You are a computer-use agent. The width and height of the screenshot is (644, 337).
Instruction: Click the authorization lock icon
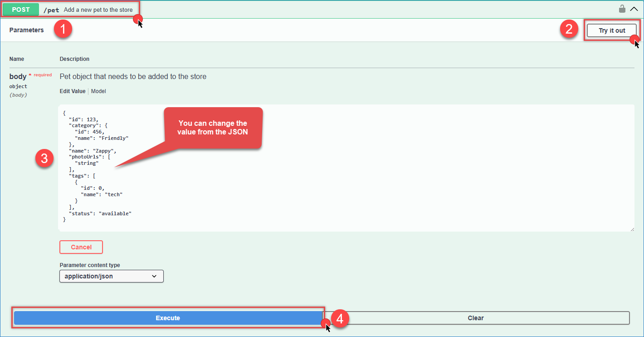622,9
